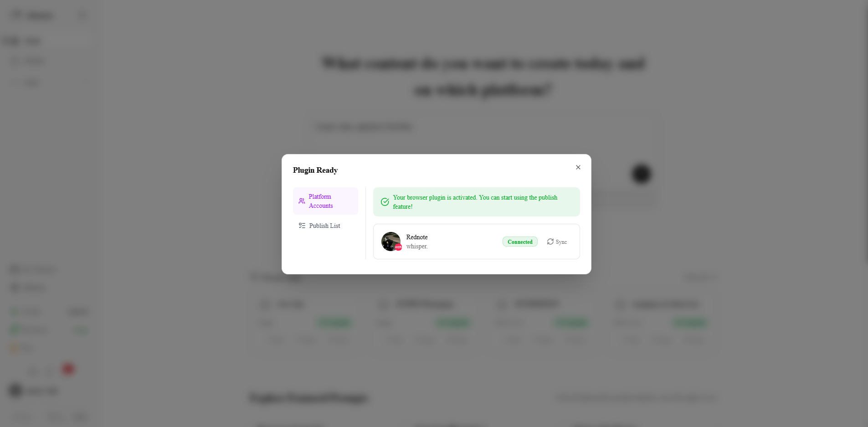Screen dimensions: 868x427
Task: Click the sidebar collapse icon
Action: pyautogui.click(x=82, y=15)
